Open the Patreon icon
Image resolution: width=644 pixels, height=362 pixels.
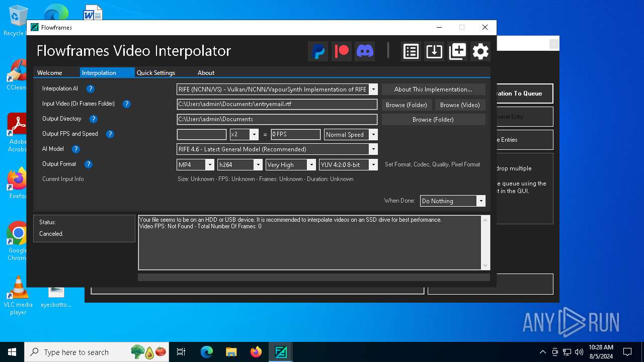[x=342, y=51]
